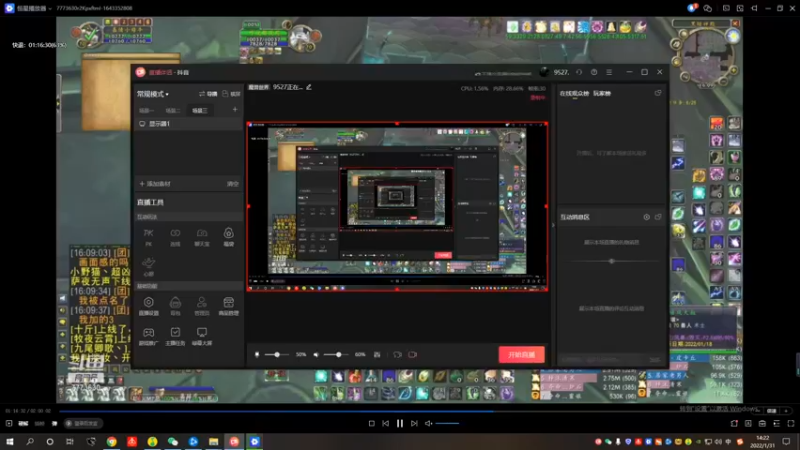Toggle the loop-mode pill in the video player
800x450 pixels.
(84, 423)
